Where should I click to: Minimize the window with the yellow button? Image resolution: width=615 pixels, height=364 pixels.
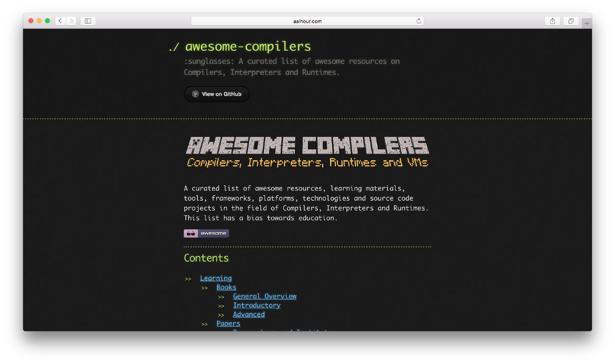click(39, 21)
